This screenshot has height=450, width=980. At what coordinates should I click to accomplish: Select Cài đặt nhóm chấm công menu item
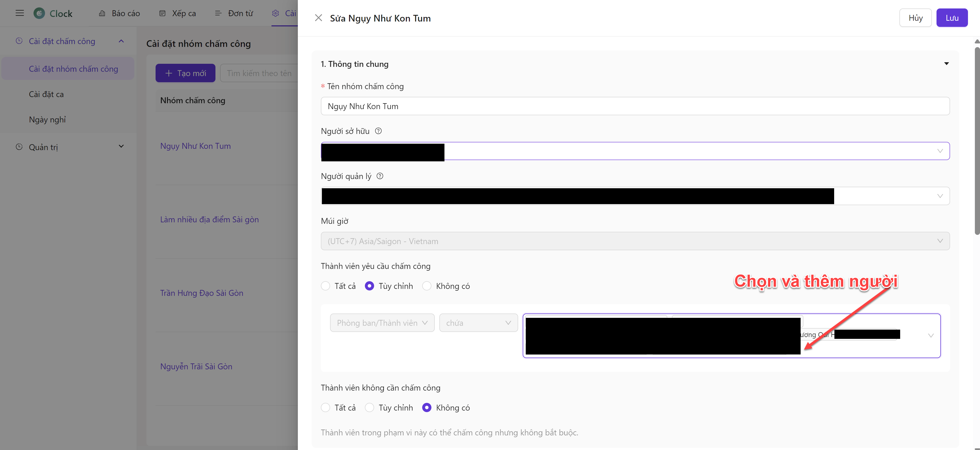[x=68, y=69]
